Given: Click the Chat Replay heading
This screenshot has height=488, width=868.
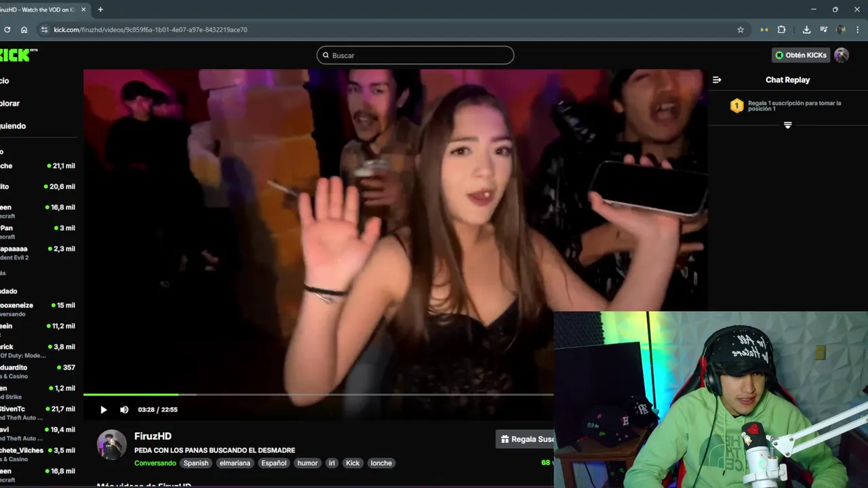Looking at the screenshot, I should pos(787,80).
